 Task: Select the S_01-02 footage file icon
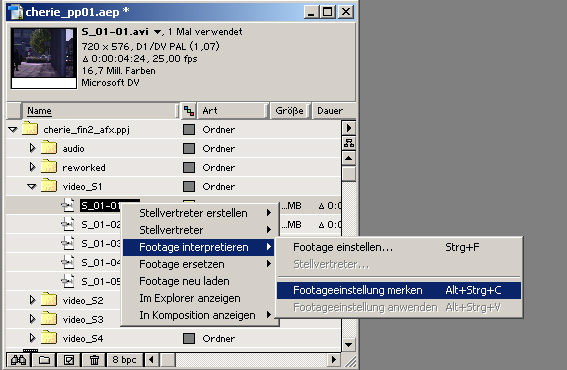click(x=68, y=225)
